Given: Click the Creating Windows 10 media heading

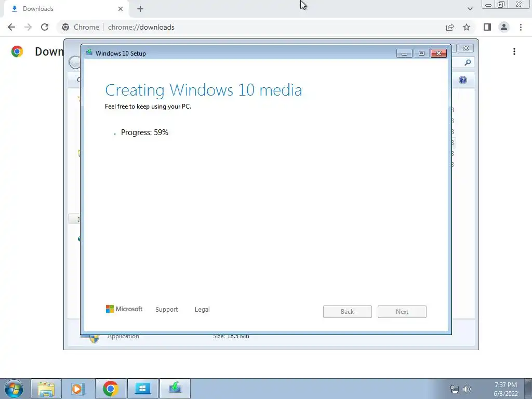Looking at the screenshot, I should click(x=204, y=90).
